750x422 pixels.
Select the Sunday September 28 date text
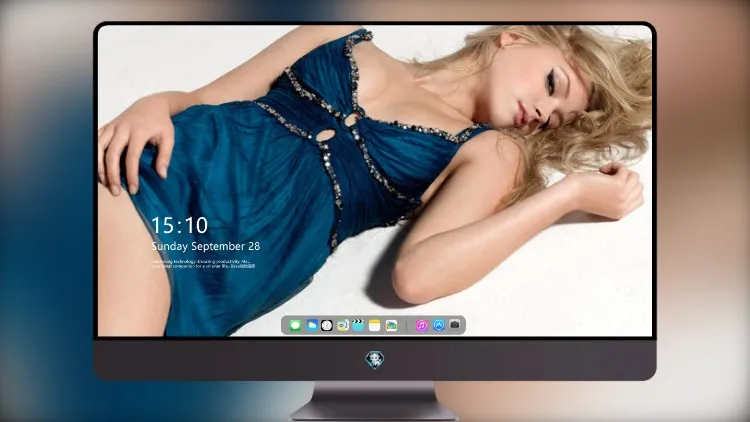click(206, 246)
